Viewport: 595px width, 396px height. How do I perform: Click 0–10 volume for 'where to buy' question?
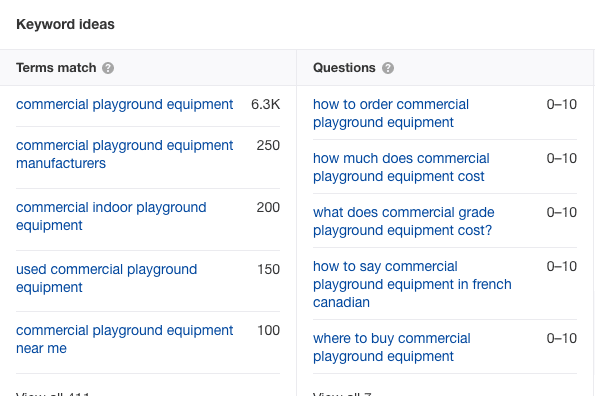point(562,338)
